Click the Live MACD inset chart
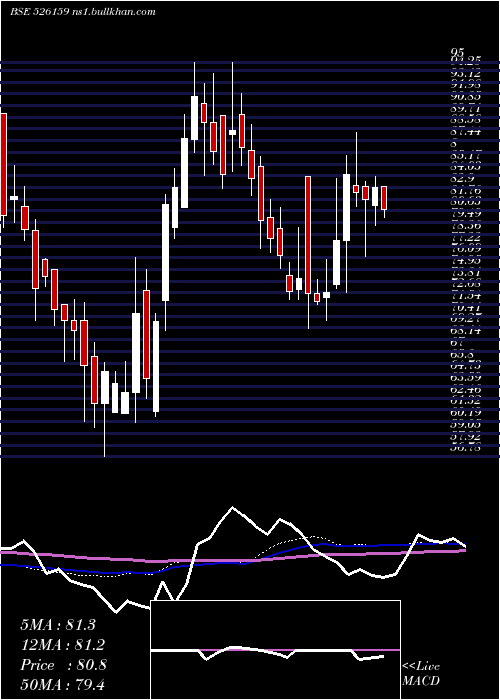The image size is (500, 700). click(275, 650)
